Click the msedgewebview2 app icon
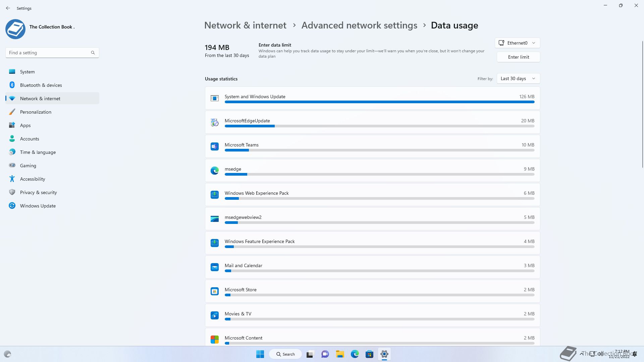 tap(215, 219)
